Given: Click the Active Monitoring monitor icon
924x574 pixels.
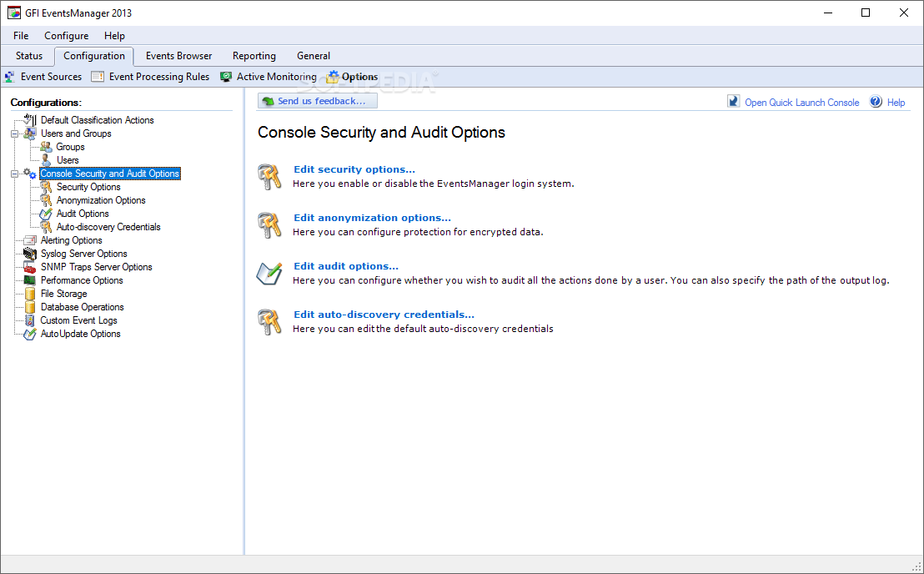Looking at the screenshot, I should 226,77.
